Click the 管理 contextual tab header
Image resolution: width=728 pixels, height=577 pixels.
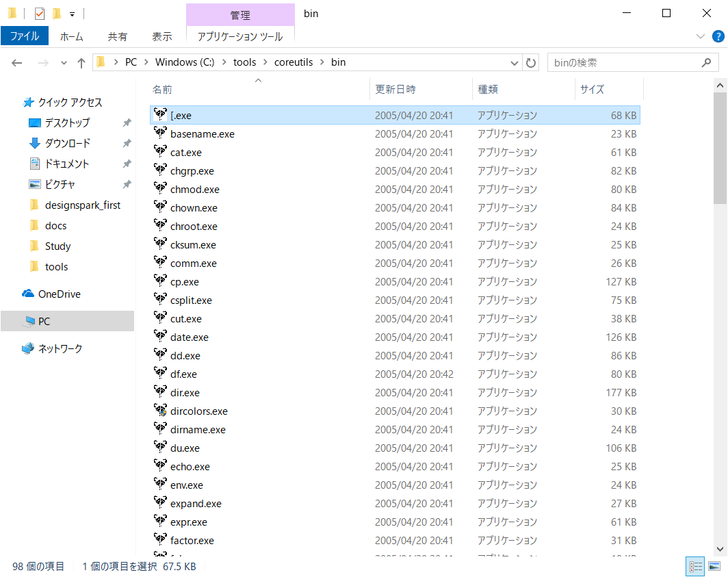tap(240, 15)
